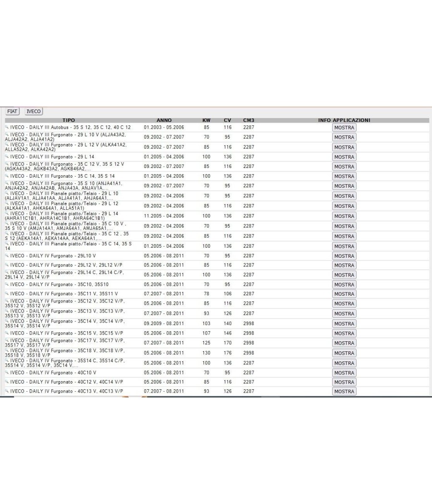Click MOSTRA for Daily IV 40C12 V row
432x504 pixels.
coord(344,382)
